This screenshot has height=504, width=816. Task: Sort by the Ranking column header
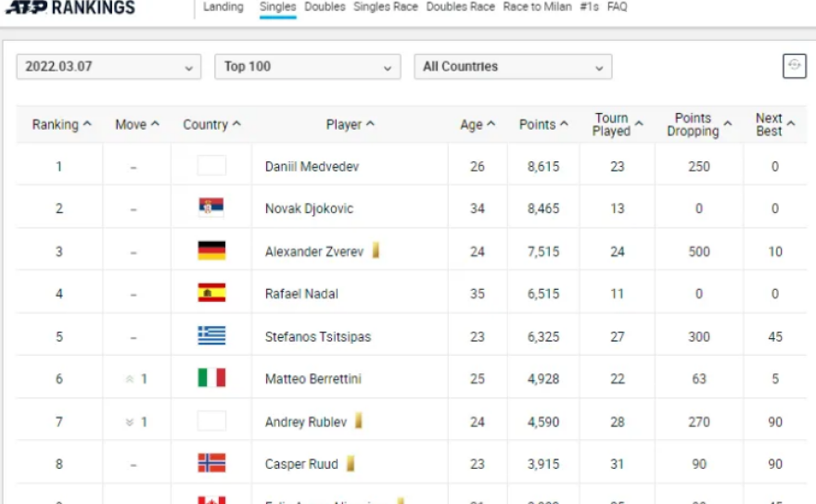pos(61,124)
